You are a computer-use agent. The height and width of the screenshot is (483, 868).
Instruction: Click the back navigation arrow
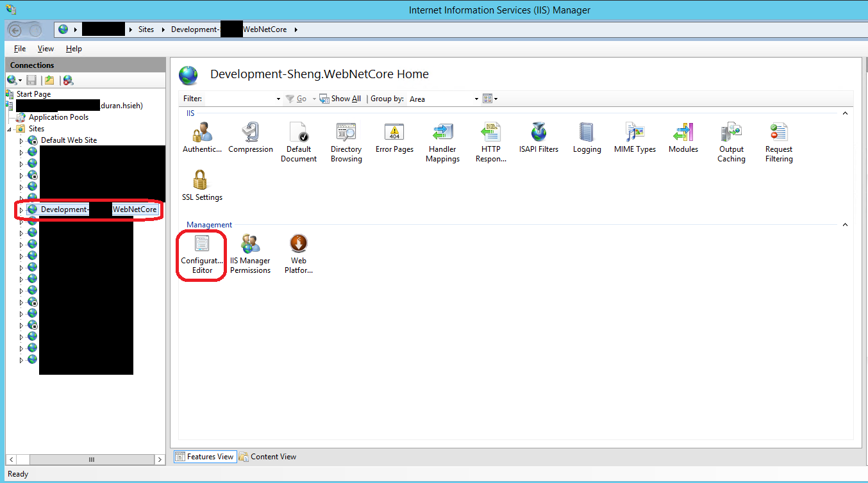16,29
